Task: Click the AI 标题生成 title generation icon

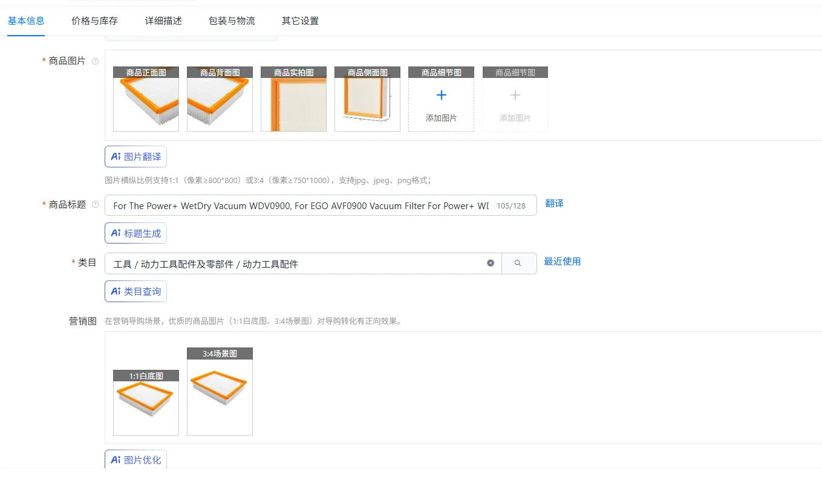Action: [x=116, y=233]
